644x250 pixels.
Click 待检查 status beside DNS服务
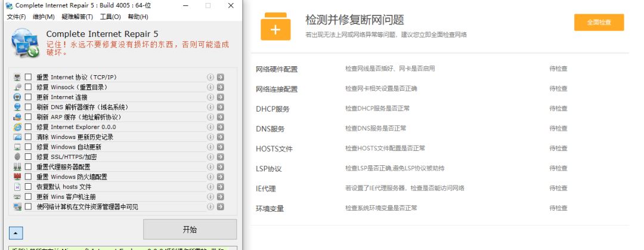[558, 128]
